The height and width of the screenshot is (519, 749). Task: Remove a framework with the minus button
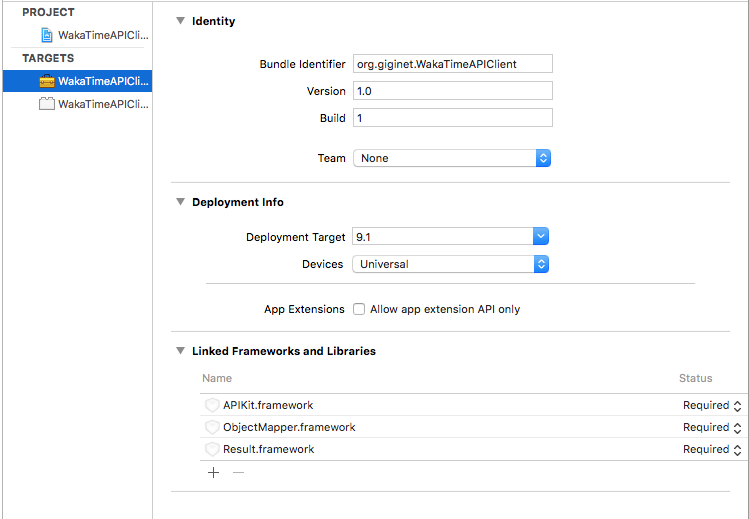pos(238,473)
